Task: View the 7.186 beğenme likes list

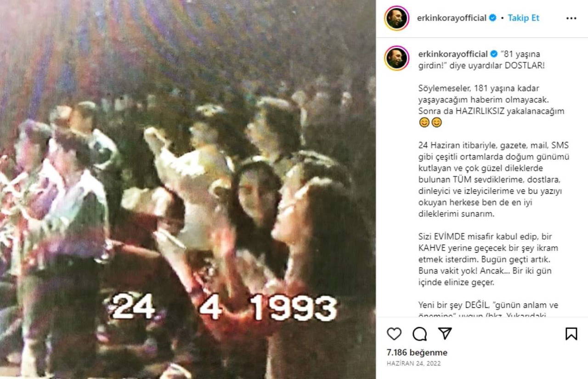Action: pyautogui.click(x=417, y=353)
